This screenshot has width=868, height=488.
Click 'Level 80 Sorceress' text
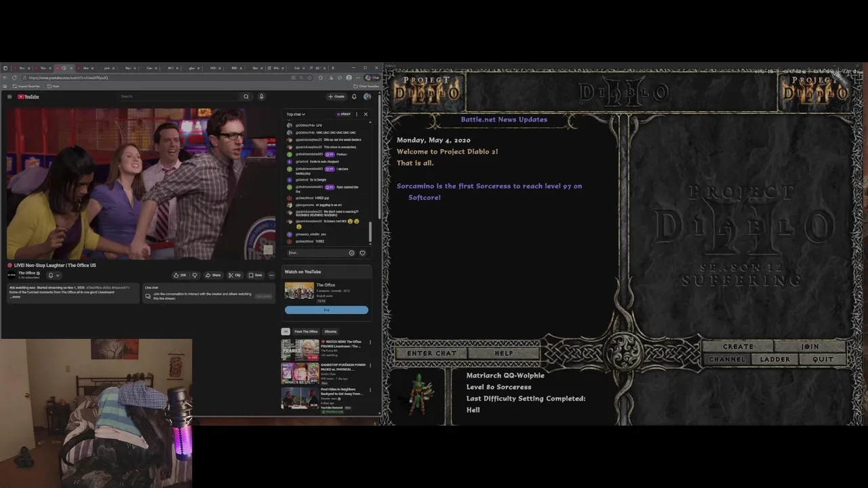point(498,387)
